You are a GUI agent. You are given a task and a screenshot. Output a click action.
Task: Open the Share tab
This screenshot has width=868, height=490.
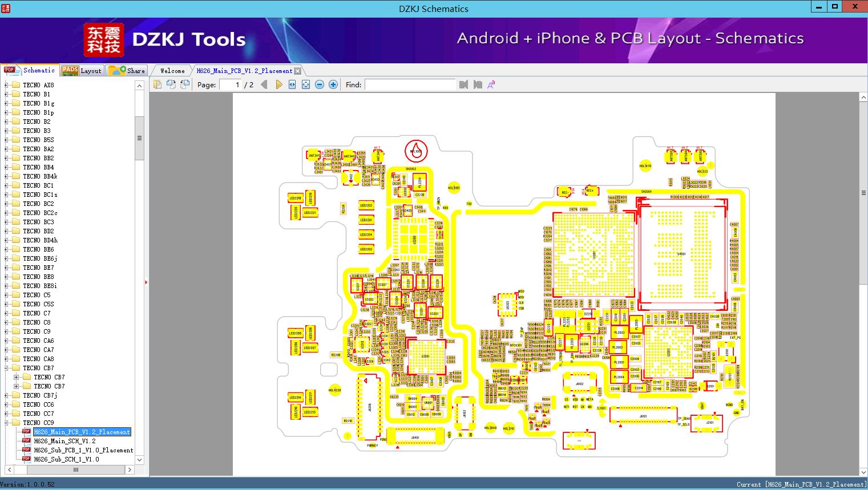tap(127, 71)
